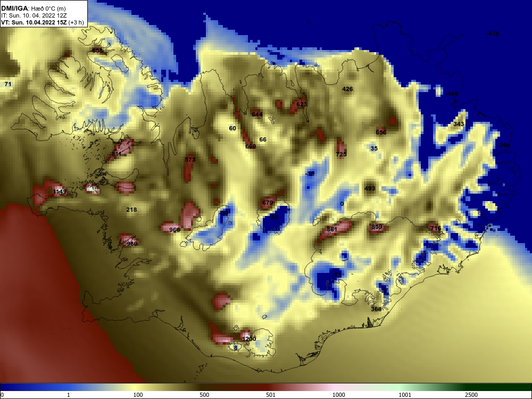Viewport: 532px width, 399px height.
Task: Select the map label 66
Action: [263, 139]
